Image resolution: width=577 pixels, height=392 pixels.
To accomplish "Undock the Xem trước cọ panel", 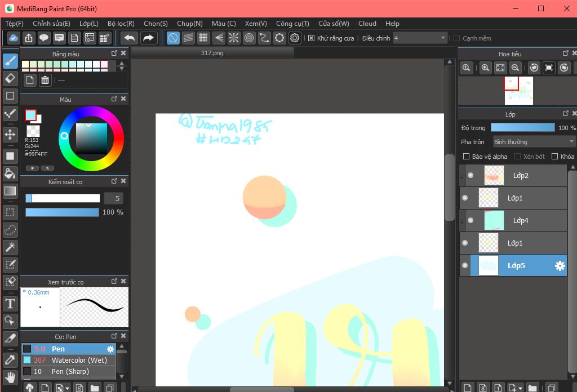I will 114,281.
